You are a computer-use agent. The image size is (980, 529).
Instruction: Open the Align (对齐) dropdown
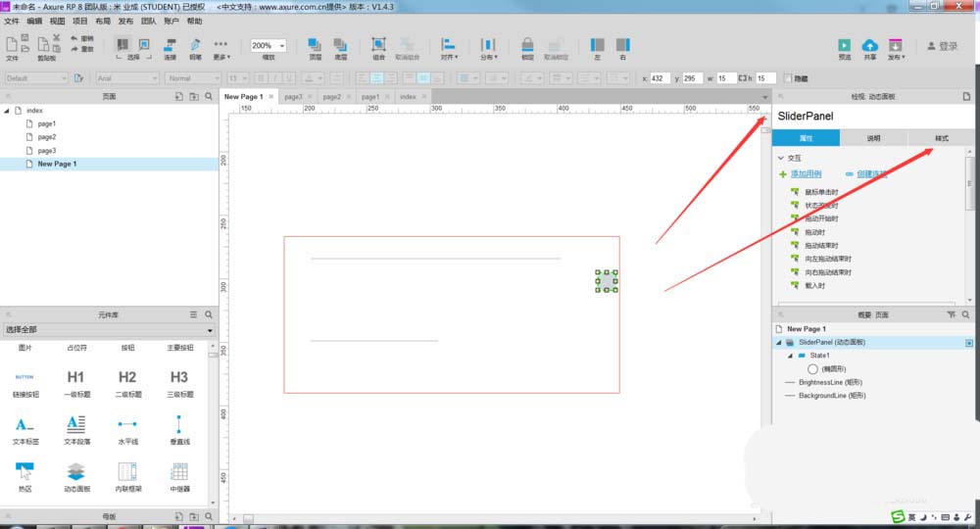449,49
